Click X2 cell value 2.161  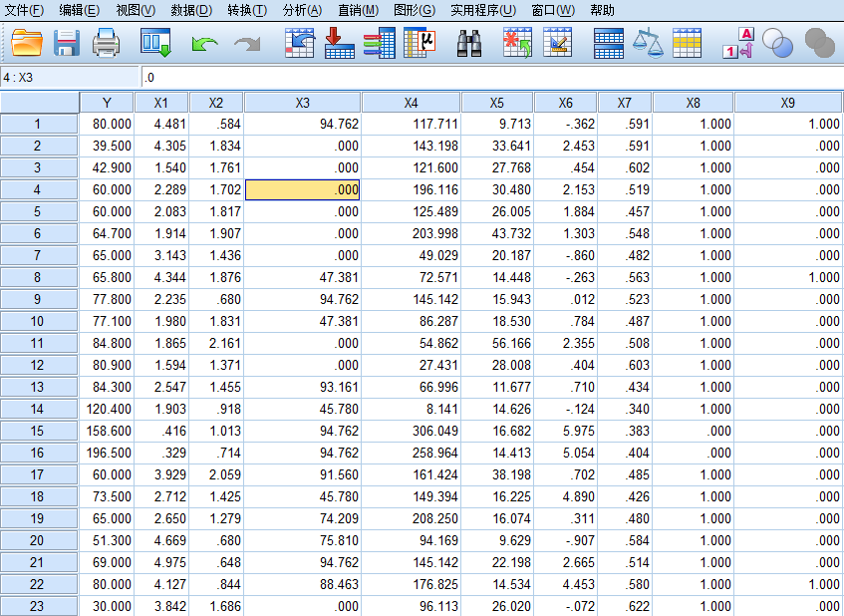click(216, 343)
